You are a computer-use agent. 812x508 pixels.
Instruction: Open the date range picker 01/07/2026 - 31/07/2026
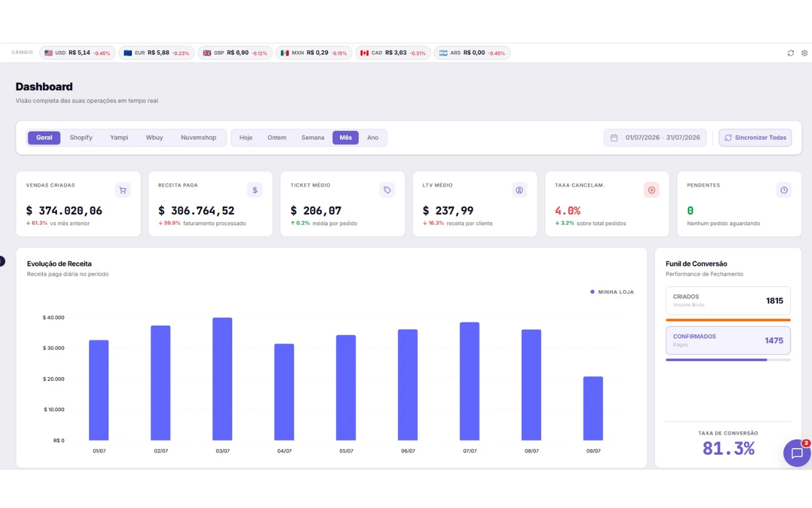tap(655, 138)
